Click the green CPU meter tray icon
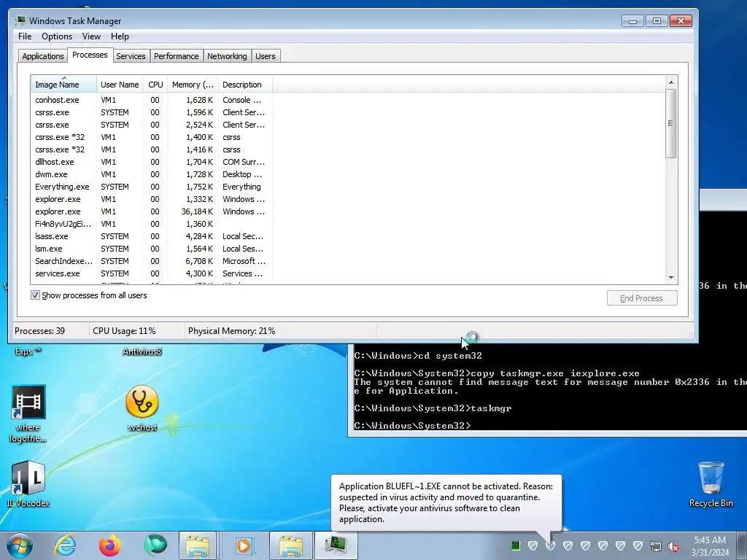Screen dimensions: 747x560 coord(515,545)
